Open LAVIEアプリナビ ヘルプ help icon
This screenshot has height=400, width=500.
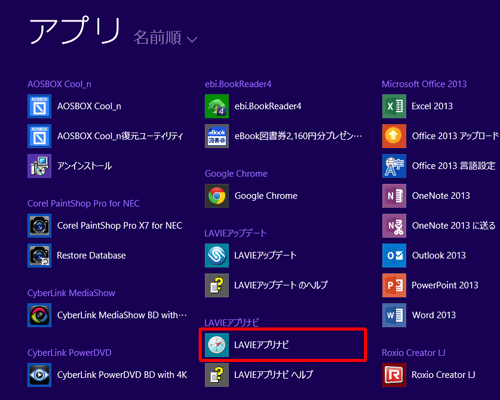click(217, 375)
